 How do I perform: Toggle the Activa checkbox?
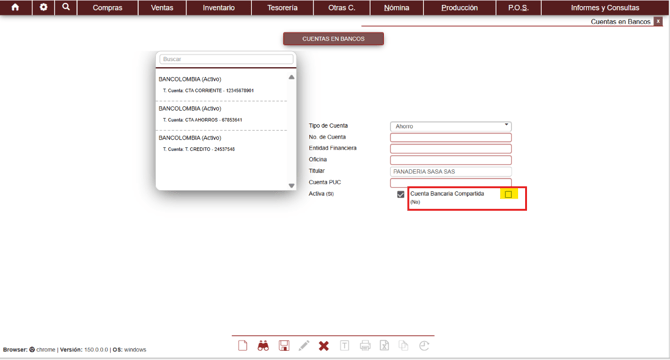click(400, 194)
